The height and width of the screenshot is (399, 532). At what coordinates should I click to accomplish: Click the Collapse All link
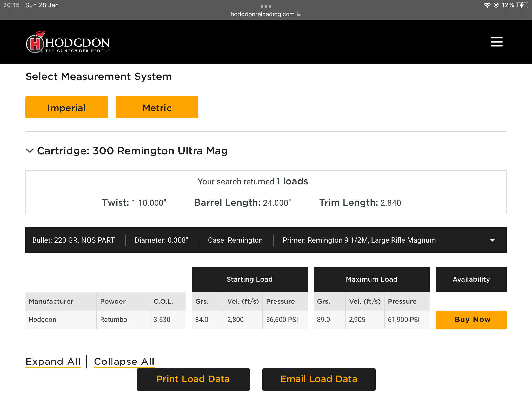click(x=124, y=362)
